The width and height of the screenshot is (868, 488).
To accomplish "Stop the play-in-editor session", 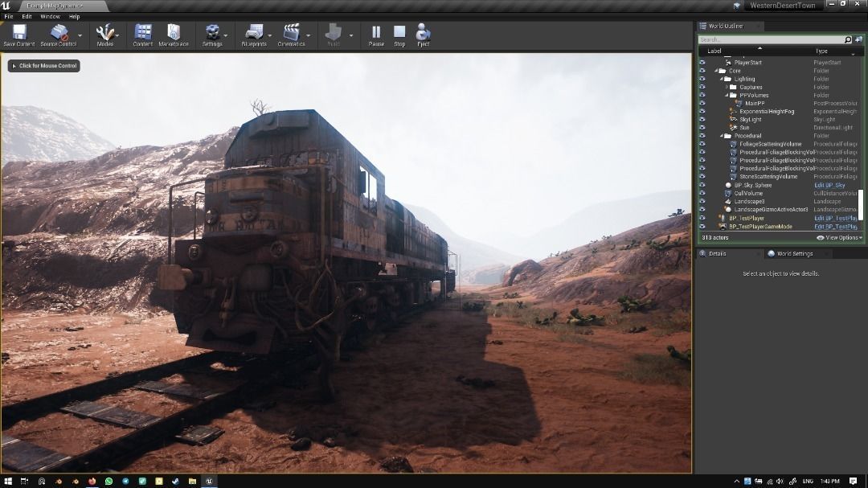I will (x=399, y=35).
